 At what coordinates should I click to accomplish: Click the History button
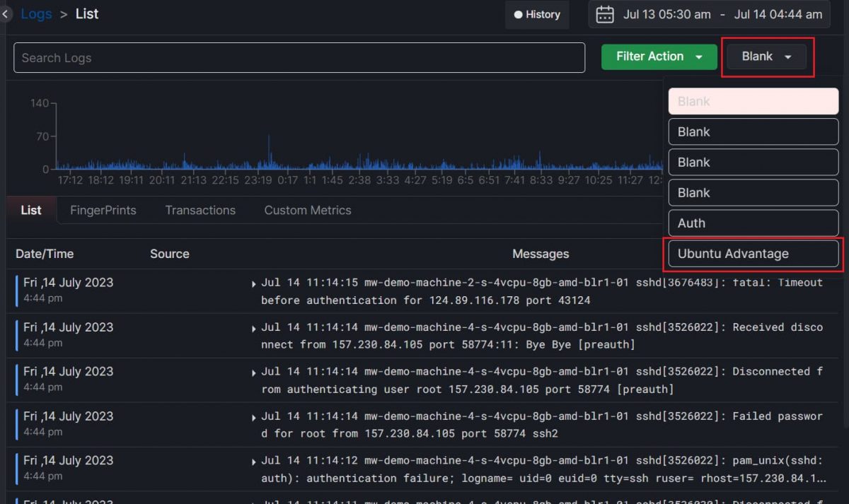click(536, 14)
